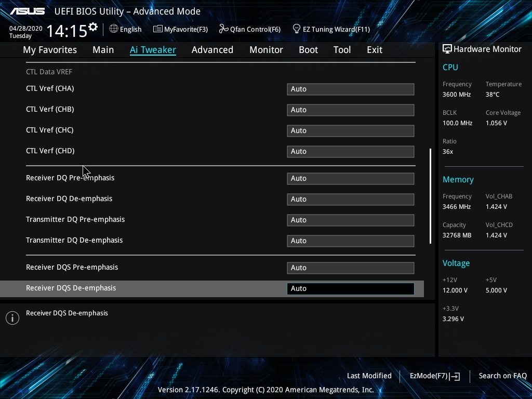
Task: Open CTL Vref (CHA) Auto field
Action: pyautogui.click(x=351, y=89)
